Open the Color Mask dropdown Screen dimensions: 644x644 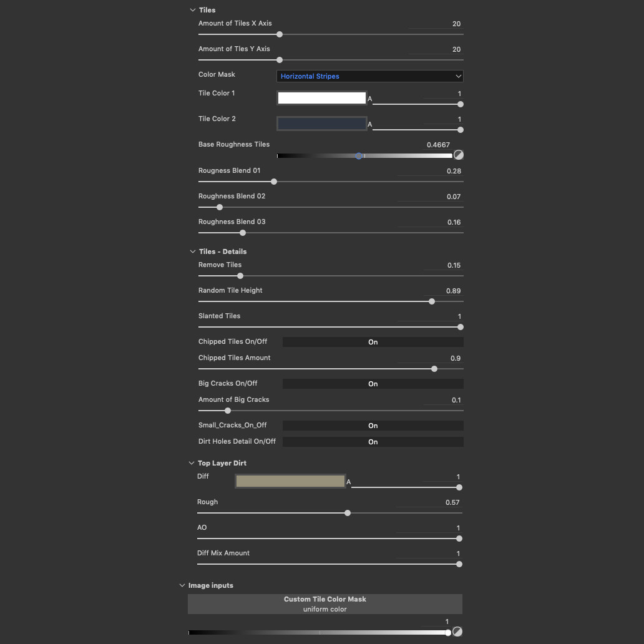[369, 76]
